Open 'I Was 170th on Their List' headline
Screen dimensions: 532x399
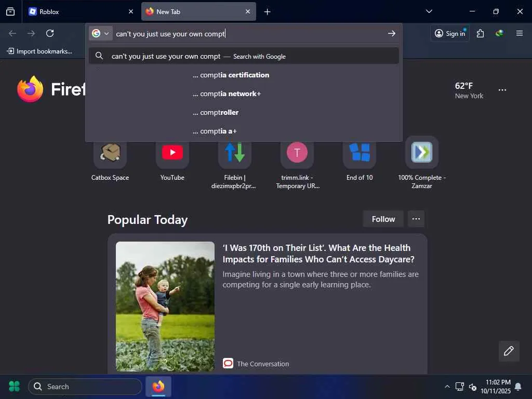point(318,254)
